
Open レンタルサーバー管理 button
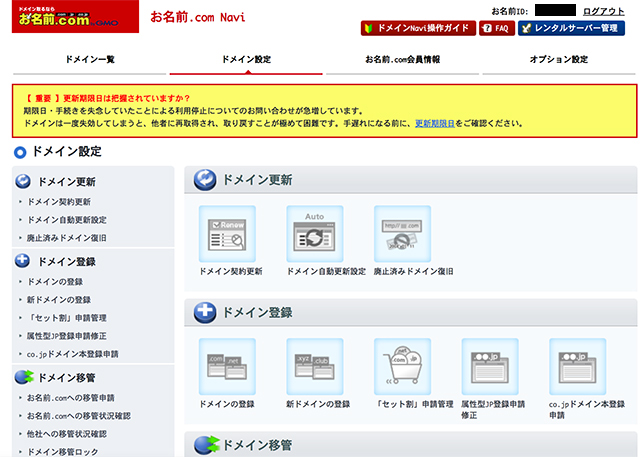tap(571, 28)
